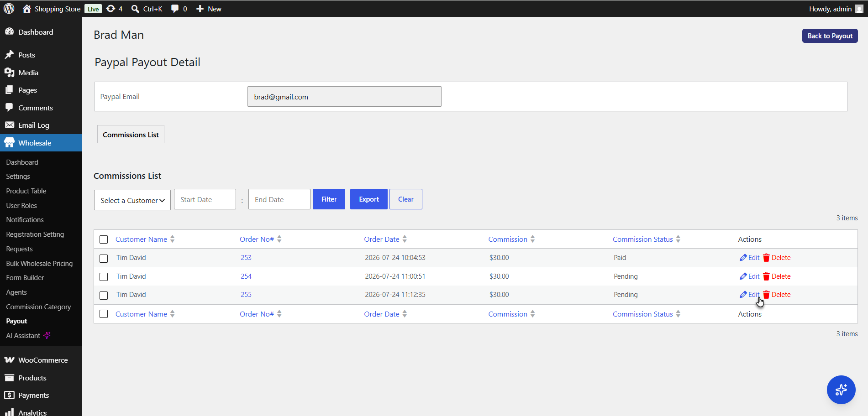Screen dimensions: 868x416
Task: Open search with the magnifier icon
Action: coord(135,9)
